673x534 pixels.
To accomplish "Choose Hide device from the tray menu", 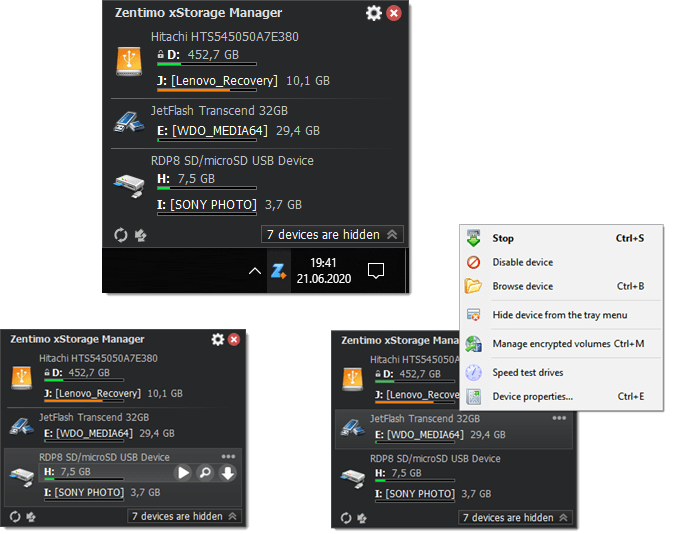I will tap(561, 315).
